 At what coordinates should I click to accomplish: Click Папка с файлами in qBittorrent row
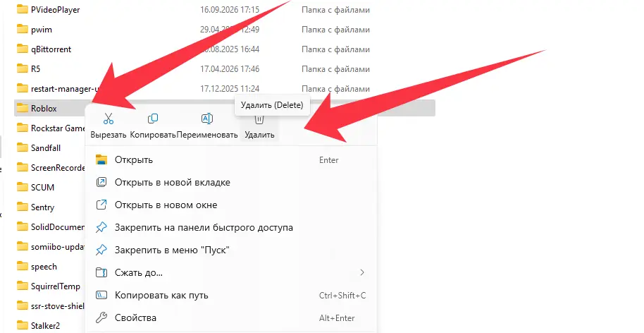(x=335, y=49)
